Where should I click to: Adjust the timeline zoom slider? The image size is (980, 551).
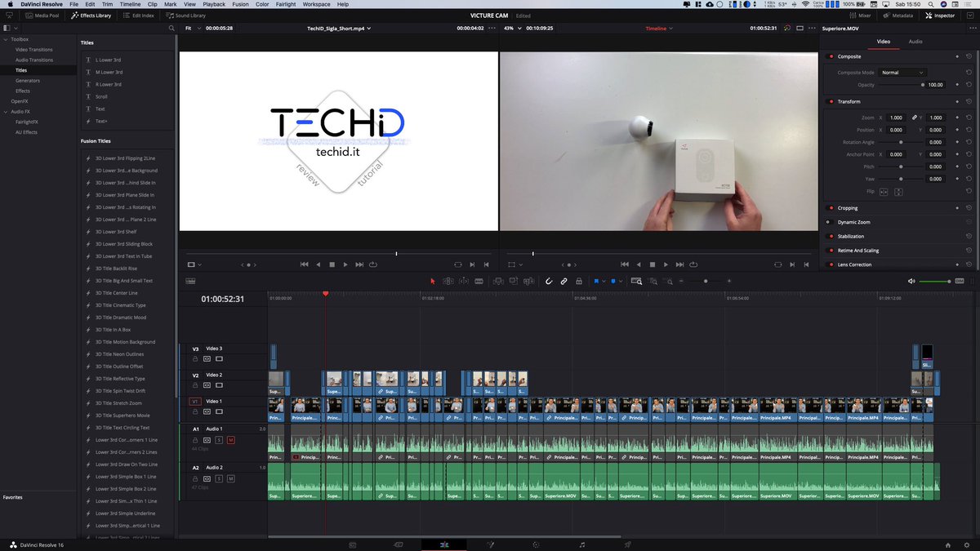[x=706, y=281]
